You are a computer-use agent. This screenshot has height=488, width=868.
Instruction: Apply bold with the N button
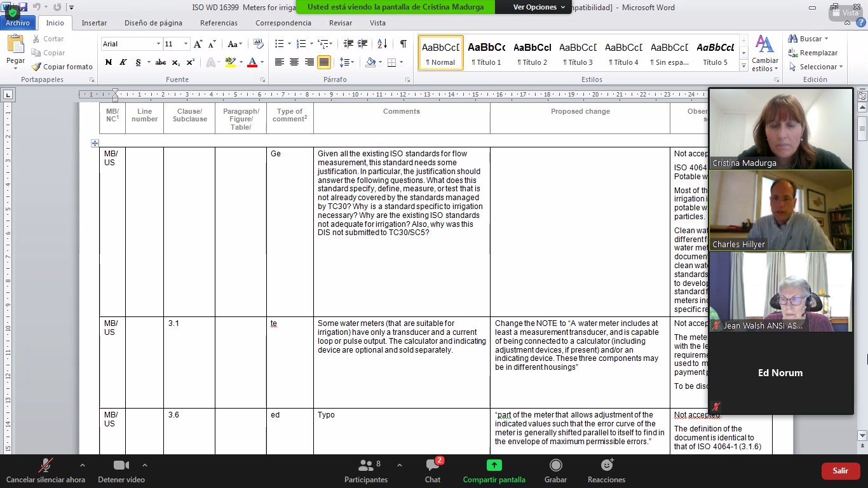(109, 62)
